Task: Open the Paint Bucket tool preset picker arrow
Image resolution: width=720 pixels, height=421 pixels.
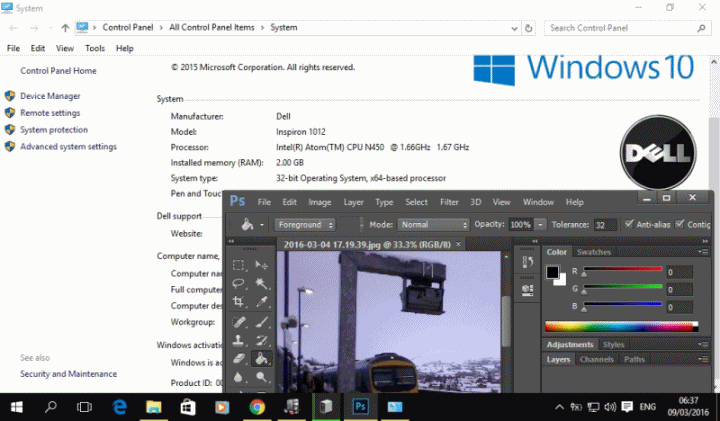Action: [x=262, y=225]
